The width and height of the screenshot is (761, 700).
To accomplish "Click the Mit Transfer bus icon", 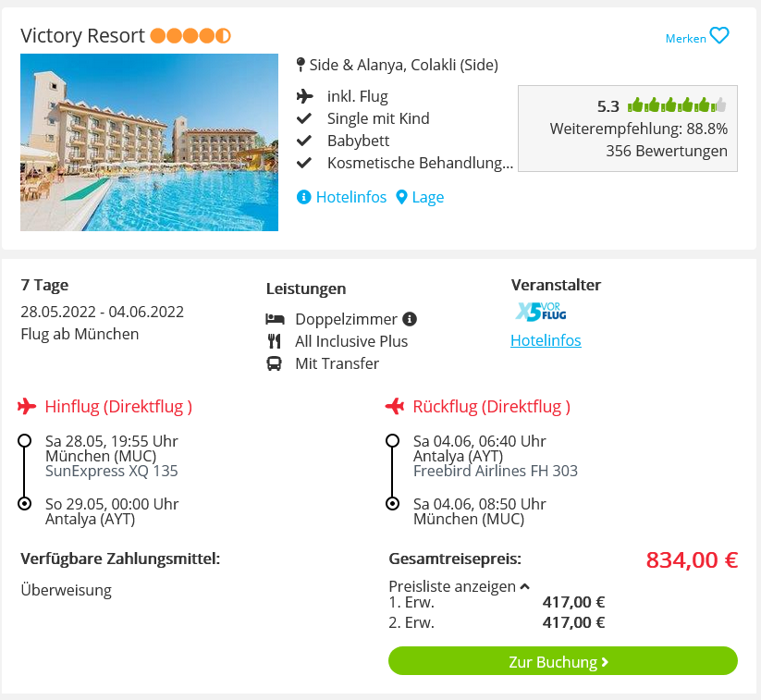I will click(x=274, y=363).
